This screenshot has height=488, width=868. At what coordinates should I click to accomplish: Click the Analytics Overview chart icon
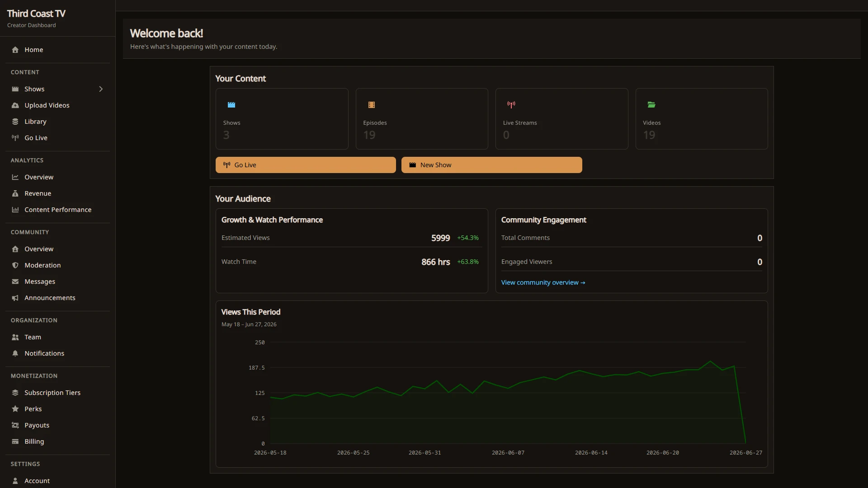pos(15,177)
